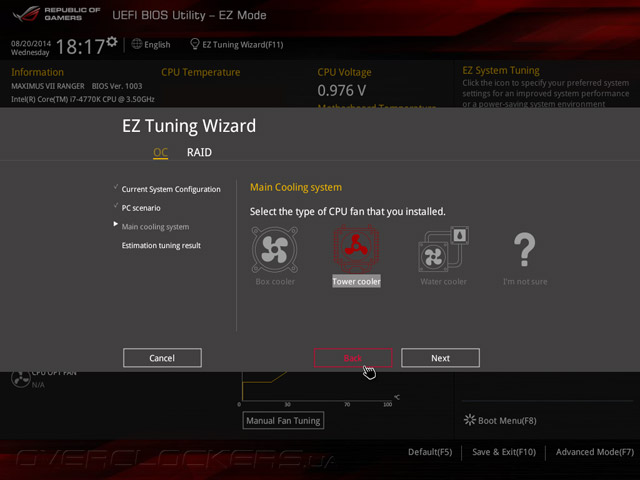Viewport: 640px width, 480px height.
Task: Click the Cancel button
Action: pos(162,358)
